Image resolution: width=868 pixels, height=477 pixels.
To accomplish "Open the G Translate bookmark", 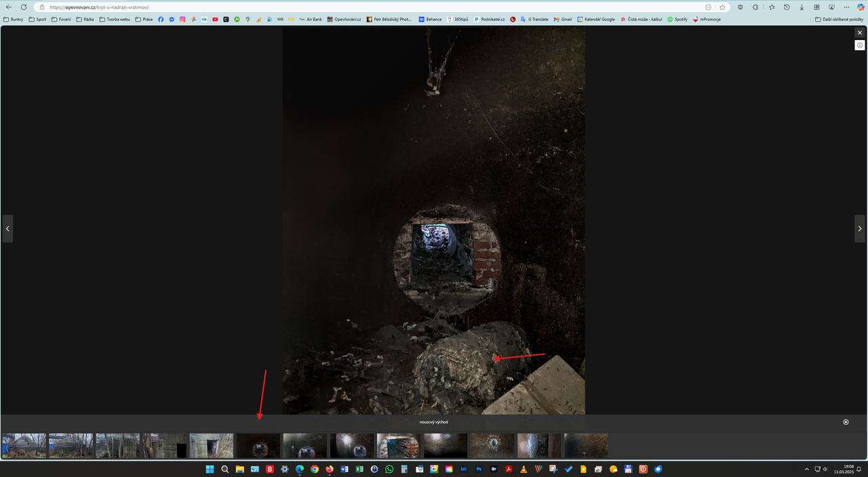I will point(534,19).
